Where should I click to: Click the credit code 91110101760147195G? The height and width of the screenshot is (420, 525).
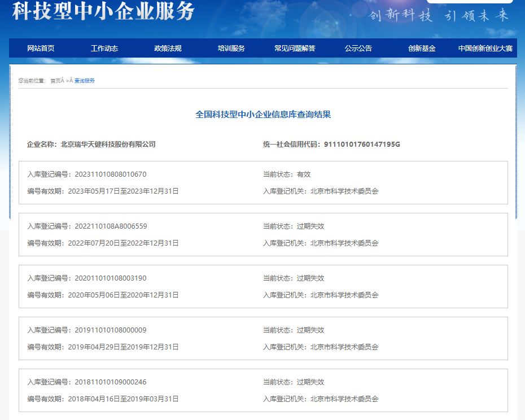pos(362,145)
